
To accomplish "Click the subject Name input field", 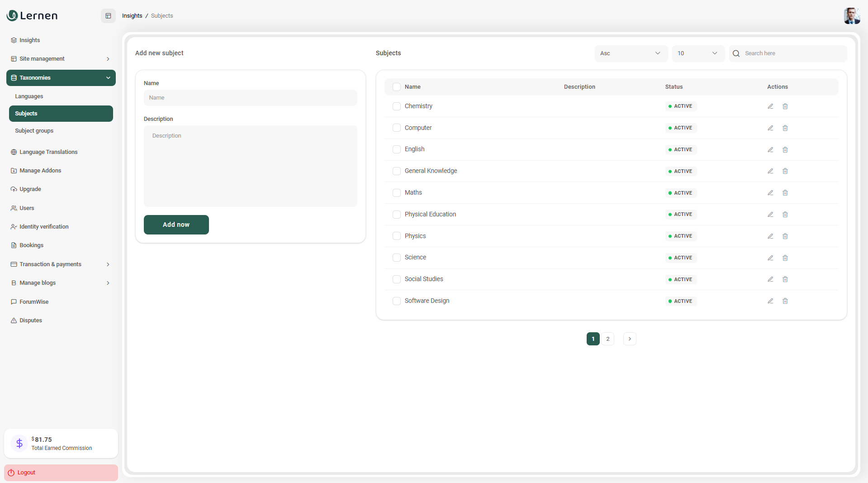I will [x=250, y=98].
